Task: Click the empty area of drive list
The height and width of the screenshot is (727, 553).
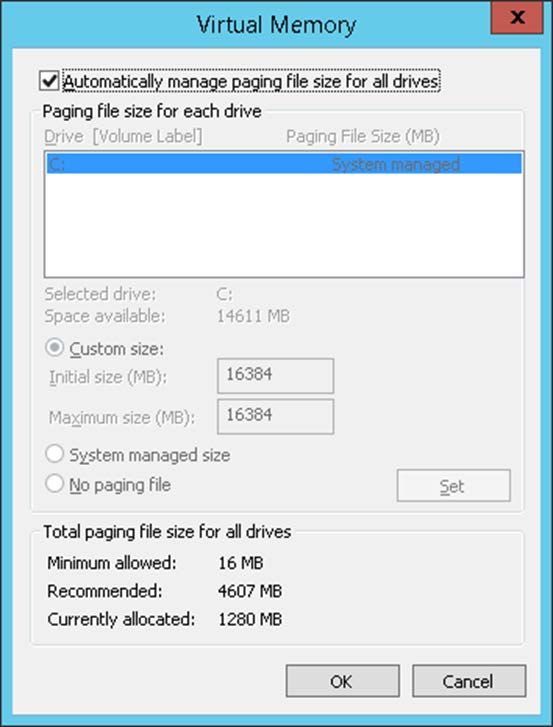Action: [284, 225]
